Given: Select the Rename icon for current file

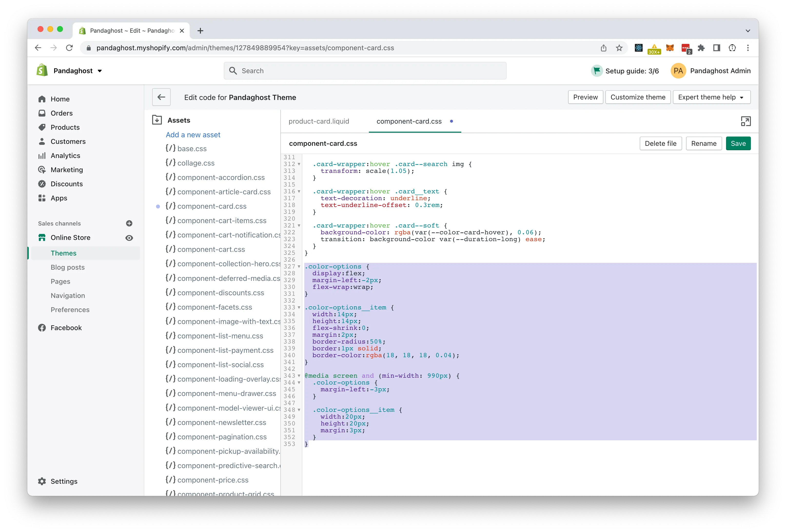Looking at the screenshot, I should (x=702, y=143).
